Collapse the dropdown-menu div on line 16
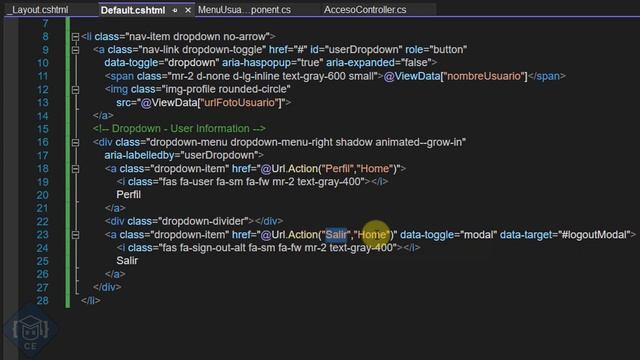The width and height of the screenshot is (640, 360). click(x=76, y=143)
